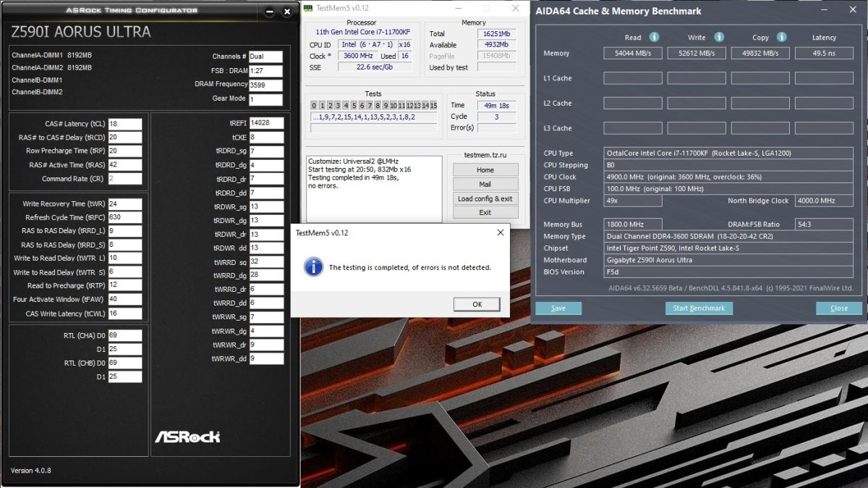Click the BIOS Version F5d field

point(728,272)
